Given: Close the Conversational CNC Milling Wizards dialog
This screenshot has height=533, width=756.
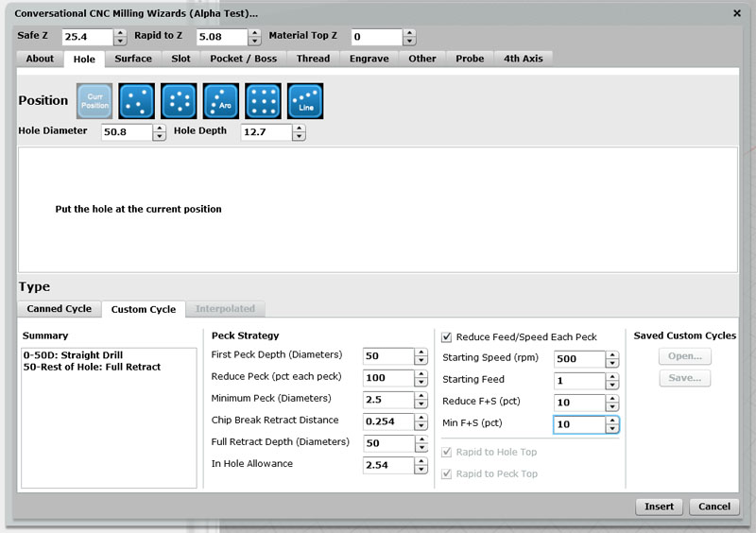Looking at the screenshot, I should pyautogui.click(x=737, y=13).
